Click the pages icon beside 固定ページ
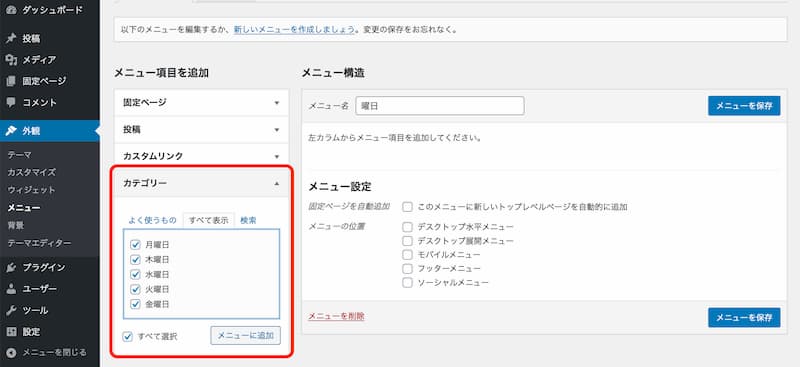800x367 pixels. (x=11, y=81)
